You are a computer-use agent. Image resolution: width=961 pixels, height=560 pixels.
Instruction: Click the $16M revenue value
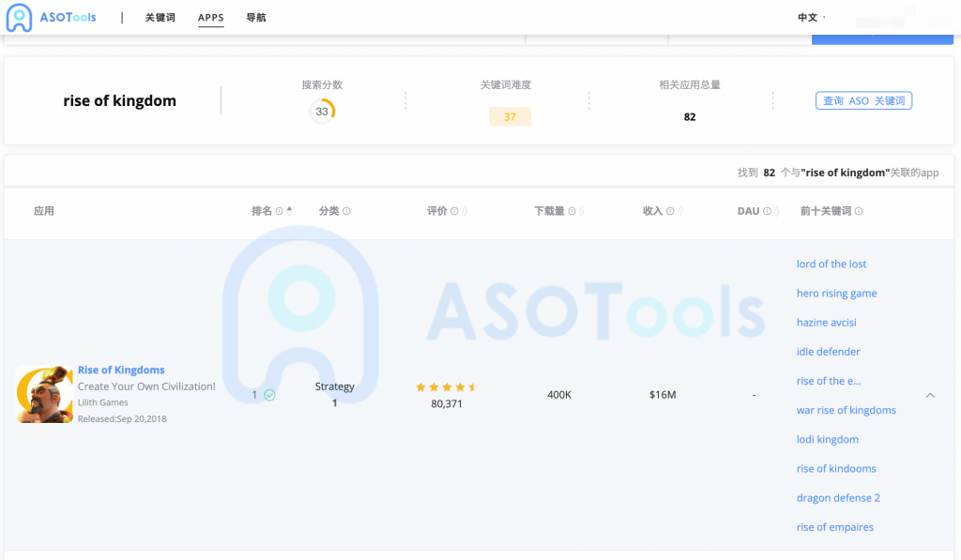tap(663, 395)
